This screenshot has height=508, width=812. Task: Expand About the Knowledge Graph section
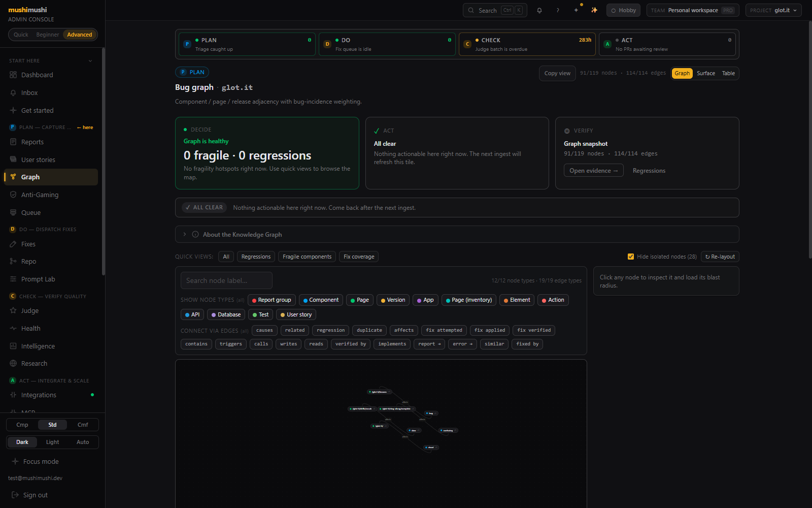tap(457, 234)
